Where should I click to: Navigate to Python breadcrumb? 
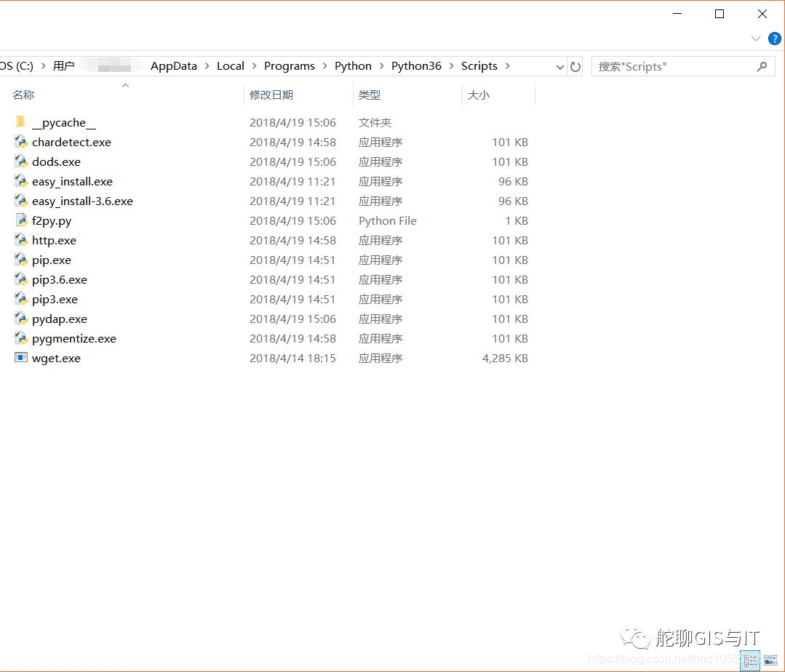click(x=353, y=66)
